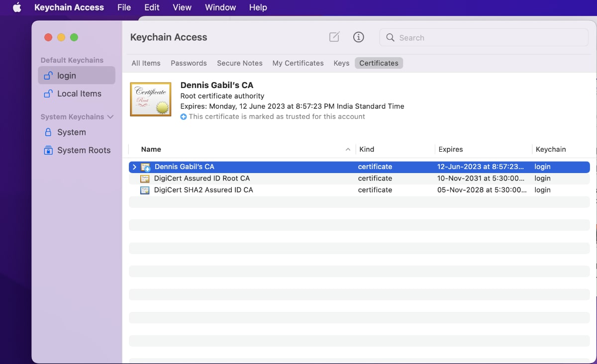The width and height of the screenshot is (597, 364).
Task: Collapse the System Keychains section
Action: 110,117
